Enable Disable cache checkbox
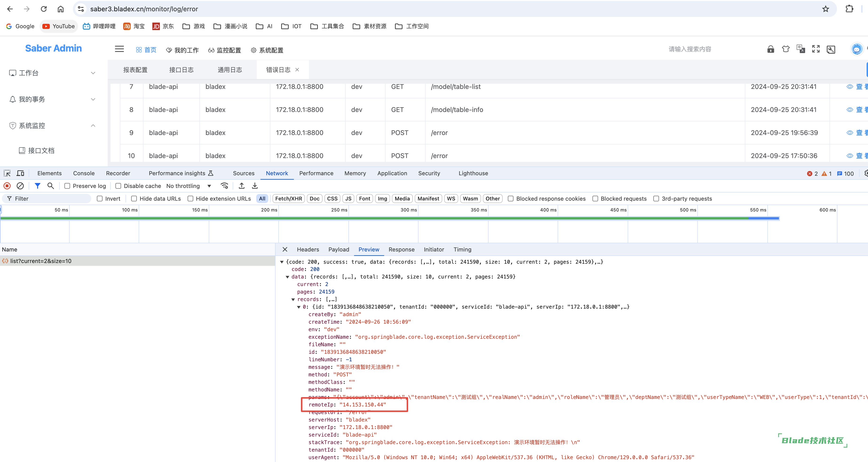This screenshot has width=868, height=462. pos(118,186)
